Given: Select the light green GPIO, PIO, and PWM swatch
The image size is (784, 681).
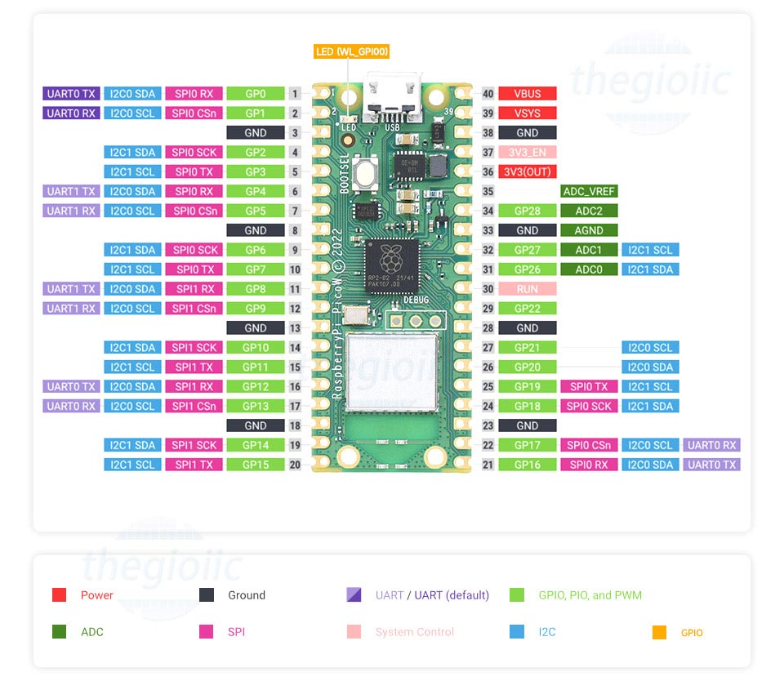Looking at the screenshot, I should point(516,594).
